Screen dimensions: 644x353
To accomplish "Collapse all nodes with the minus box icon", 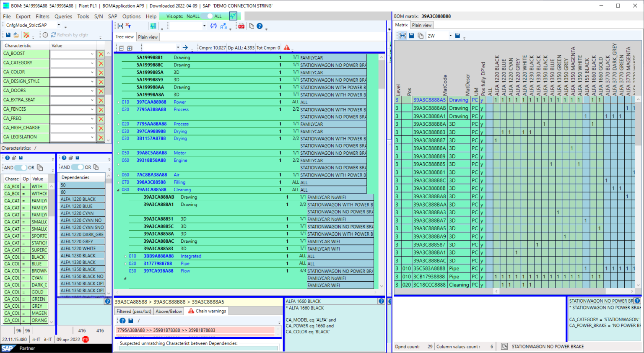I will pyautogui.click(x=122, y=48).
